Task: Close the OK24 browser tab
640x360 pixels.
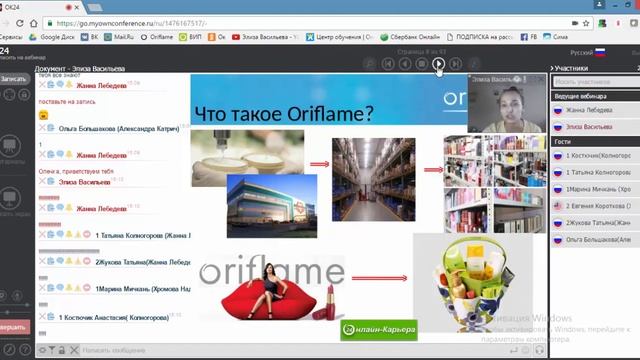Action: [77, 7]
